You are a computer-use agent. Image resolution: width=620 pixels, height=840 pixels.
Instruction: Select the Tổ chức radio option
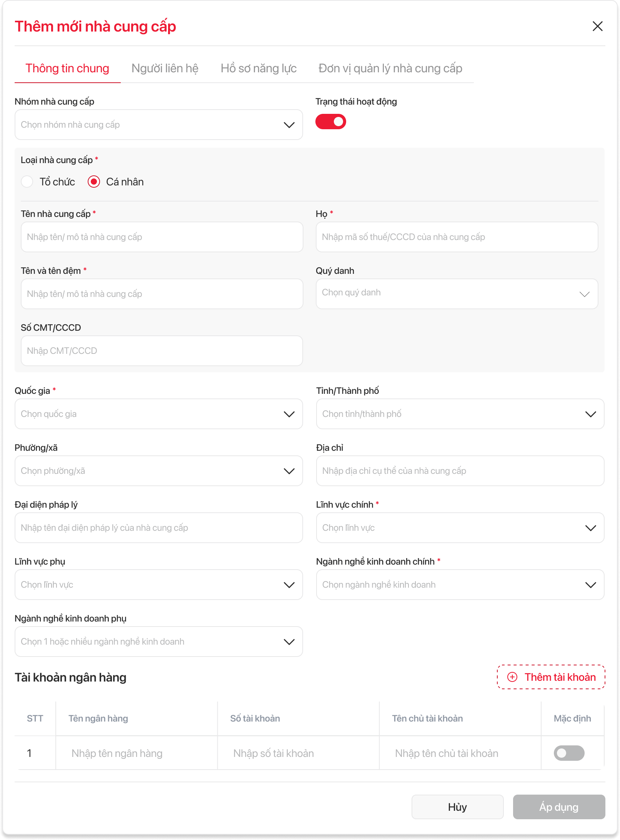click(27, 182)
